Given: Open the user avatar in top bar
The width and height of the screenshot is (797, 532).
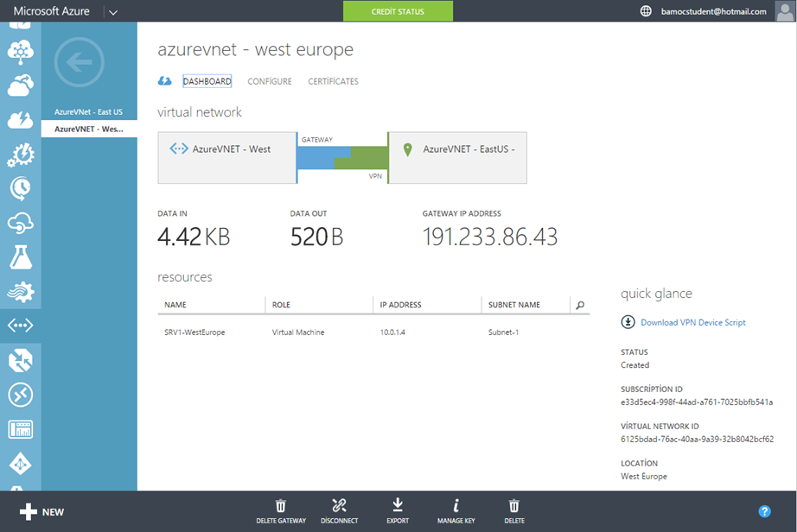Looking at the screenshot, I should (785, 10).
